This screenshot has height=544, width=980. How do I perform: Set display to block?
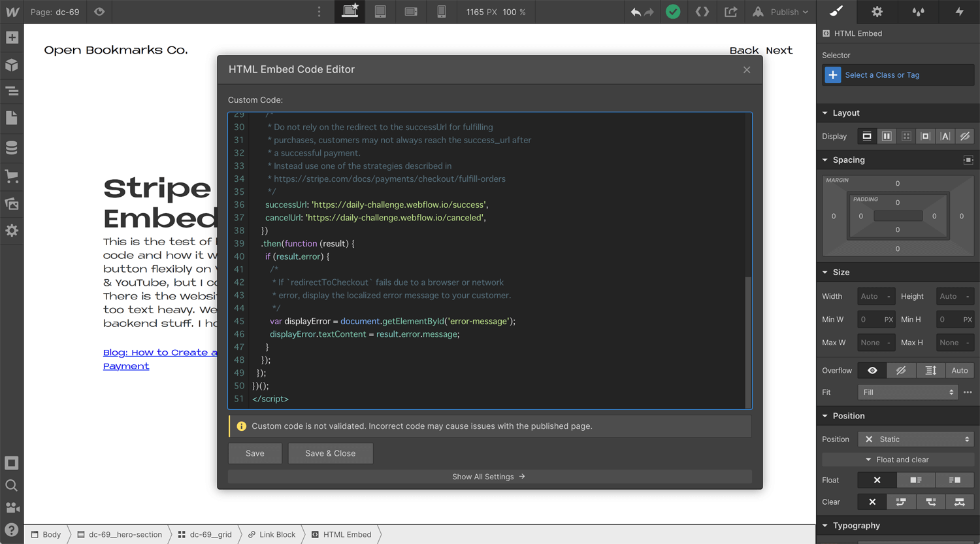click(867, 136)
